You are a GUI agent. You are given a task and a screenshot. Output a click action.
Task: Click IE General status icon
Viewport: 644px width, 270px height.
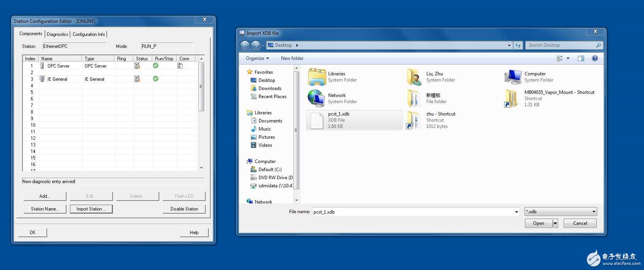tap(137, 79)
